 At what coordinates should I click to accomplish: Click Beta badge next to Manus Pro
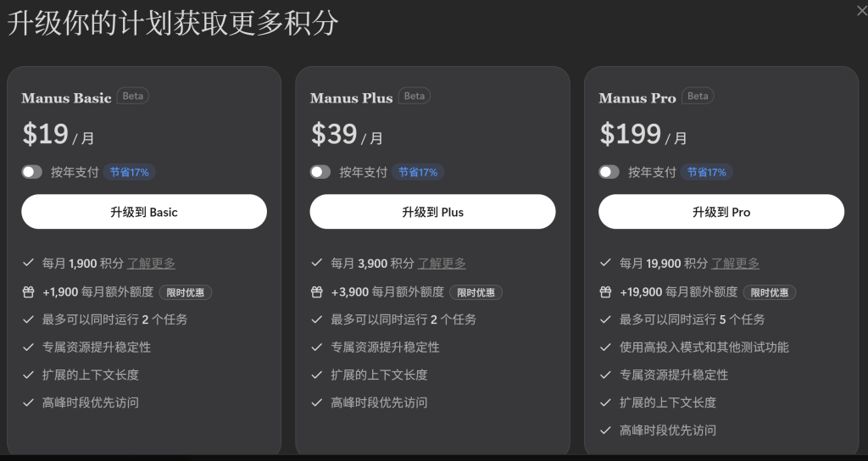[x=698, y=96]
